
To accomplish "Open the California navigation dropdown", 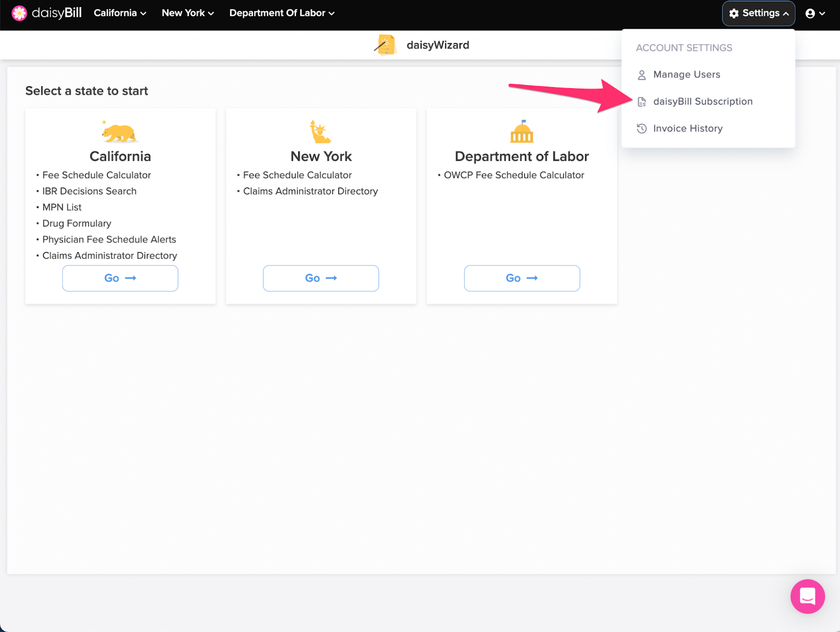I will (120, 13).
